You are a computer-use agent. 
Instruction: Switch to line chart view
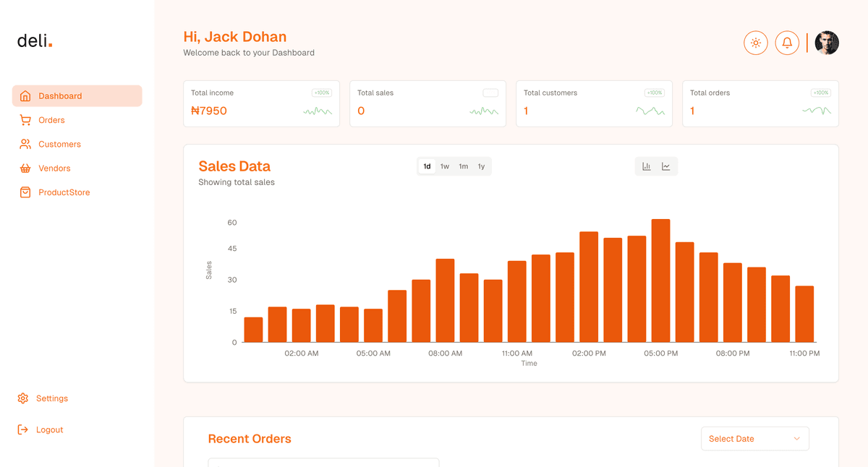click(x=666, y=166)
